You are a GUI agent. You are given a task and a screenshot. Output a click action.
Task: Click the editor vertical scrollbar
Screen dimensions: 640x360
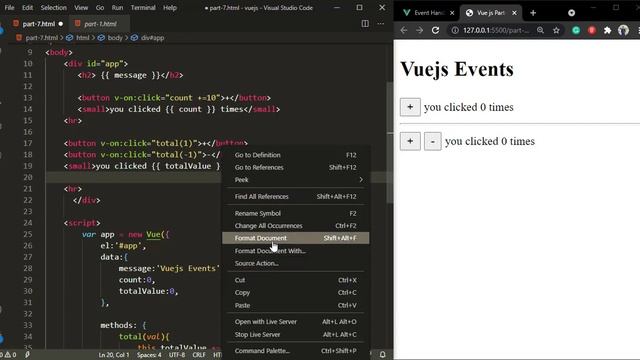click(x=390, y=143)
